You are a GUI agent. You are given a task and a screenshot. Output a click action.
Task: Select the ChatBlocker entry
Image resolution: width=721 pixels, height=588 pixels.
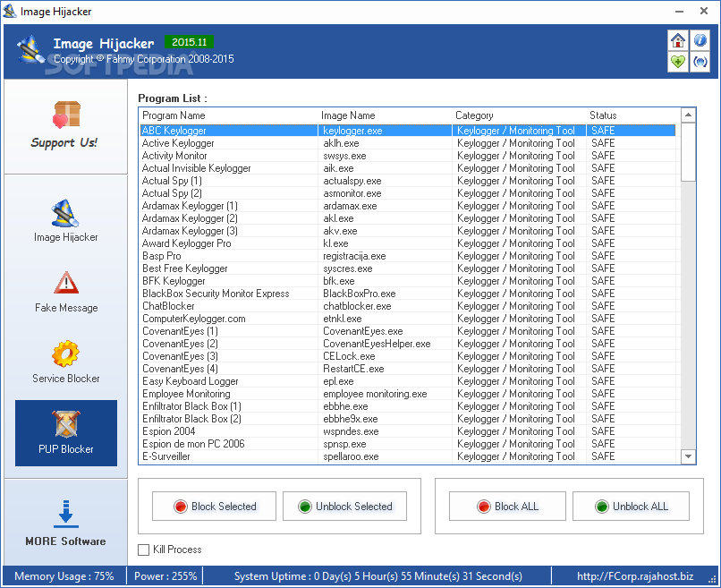point(408,306)
